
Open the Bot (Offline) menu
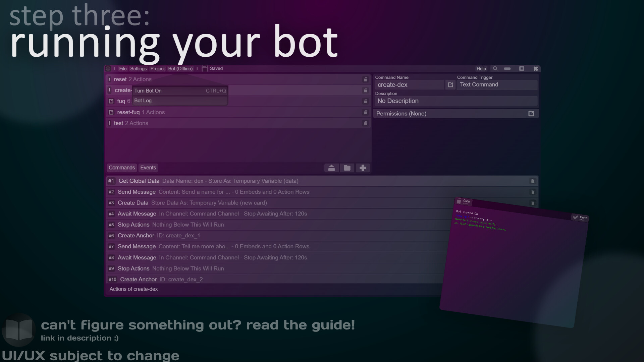click(x=180, y=68)
